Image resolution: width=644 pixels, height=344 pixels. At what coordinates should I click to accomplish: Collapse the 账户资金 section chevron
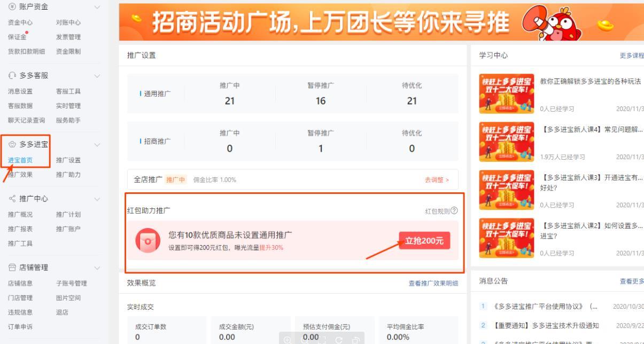[x=96, y=7]
